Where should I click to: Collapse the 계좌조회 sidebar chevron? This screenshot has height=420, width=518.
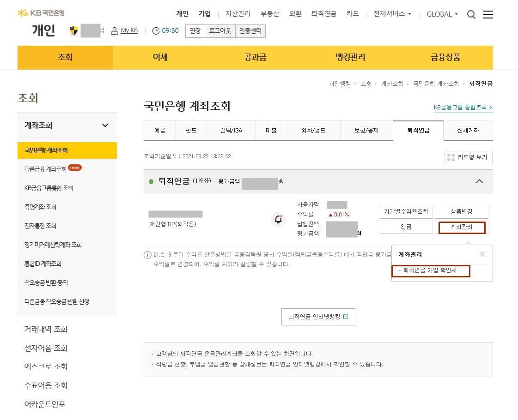[x=105, y=126]
